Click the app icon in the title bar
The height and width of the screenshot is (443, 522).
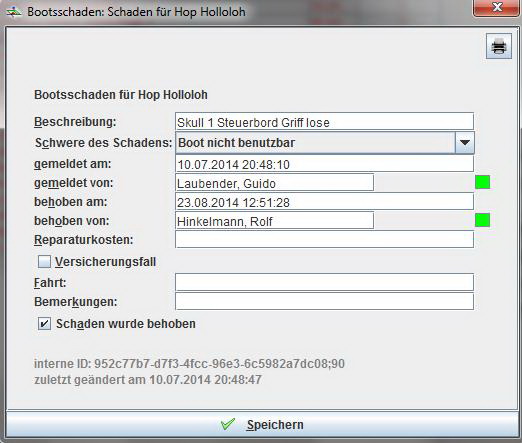[13, 12]
